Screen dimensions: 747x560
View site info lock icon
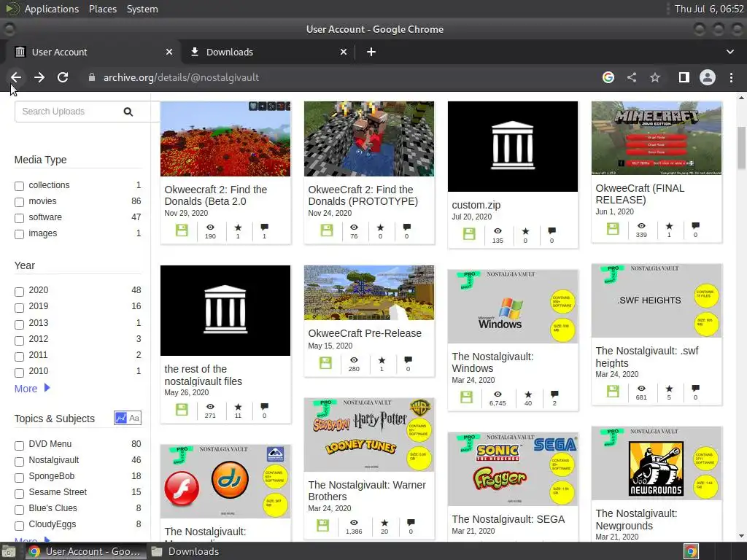[92, 77]
